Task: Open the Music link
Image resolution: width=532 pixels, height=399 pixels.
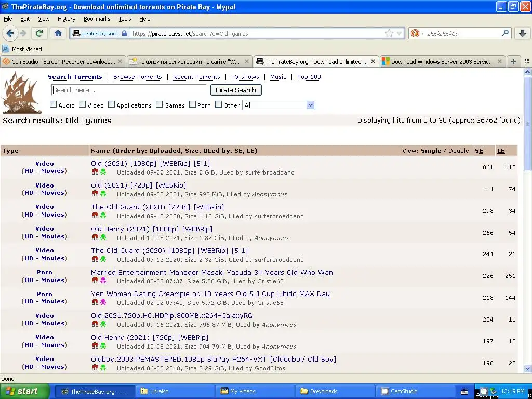Action: coord(278,77)
